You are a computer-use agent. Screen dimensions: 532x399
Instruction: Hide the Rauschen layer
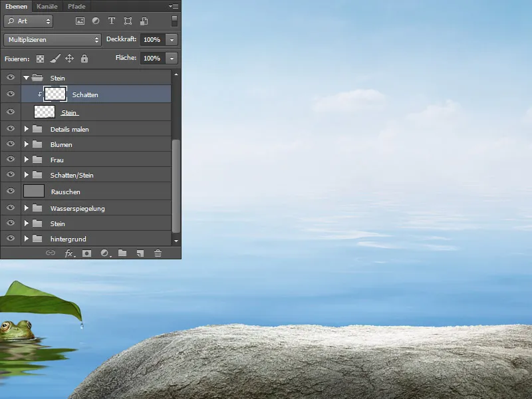point(11,191)
